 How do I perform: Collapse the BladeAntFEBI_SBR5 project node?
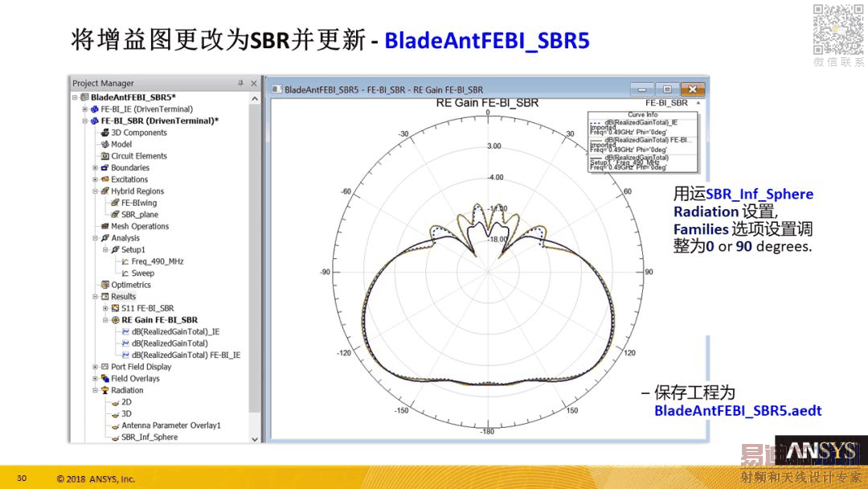pos(75,97)
